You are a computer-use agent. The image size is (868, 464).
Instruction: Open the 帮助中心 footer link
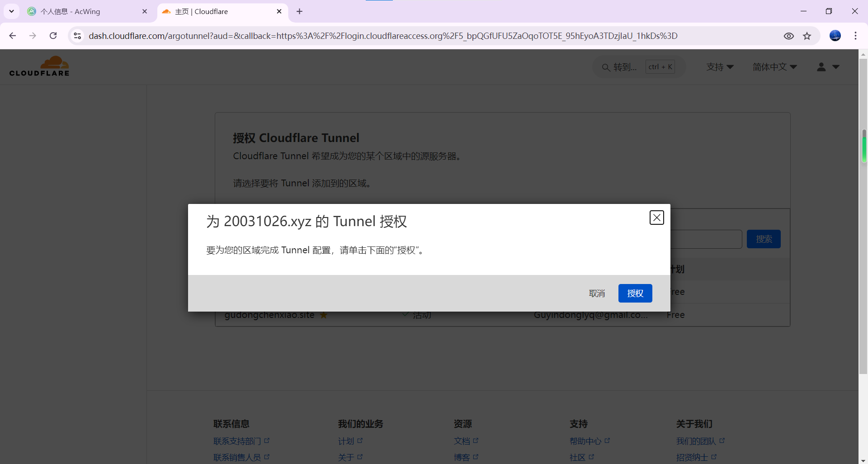590,441
